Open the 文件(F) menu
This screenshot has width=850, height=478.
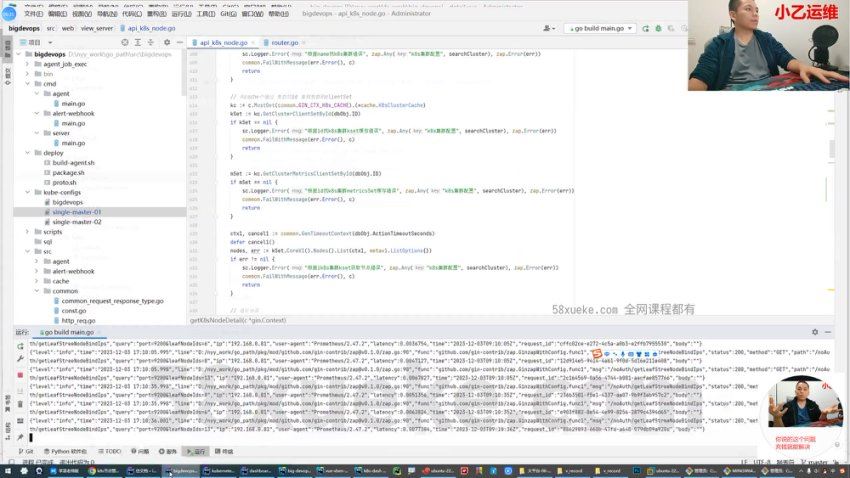click(34, 14)
